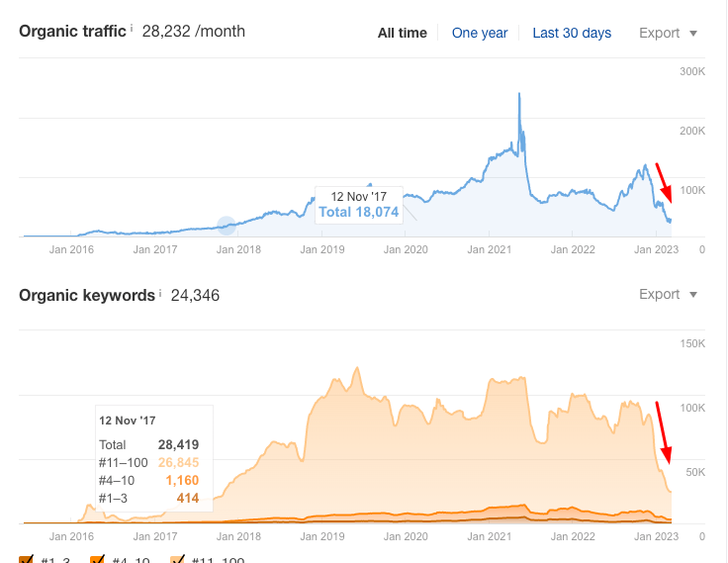Click the 2021 traffic spike peak
The width and height of the screenshot is (728, 563).
[519, 94]
